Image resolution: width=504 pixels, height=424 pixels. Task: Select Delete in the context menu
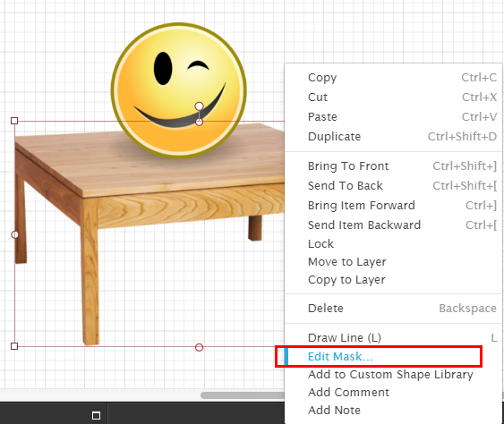pos(393,309)
